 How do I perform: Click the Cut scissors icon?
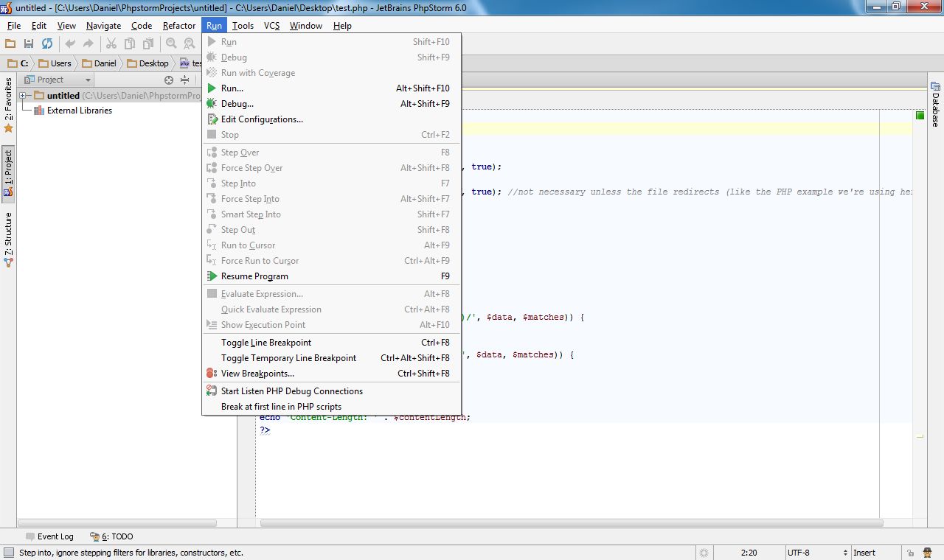click(x=111, y=44)
